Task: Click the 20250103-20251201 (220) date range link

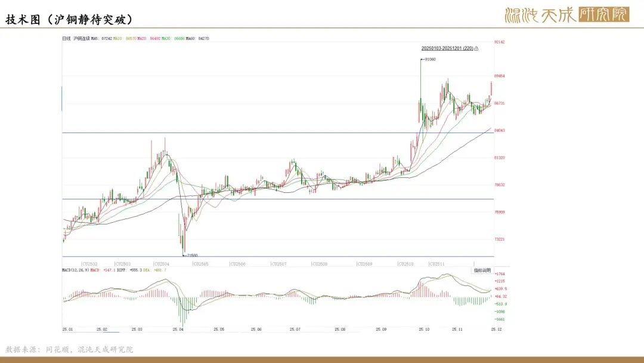Action: (x=447, y=48)
